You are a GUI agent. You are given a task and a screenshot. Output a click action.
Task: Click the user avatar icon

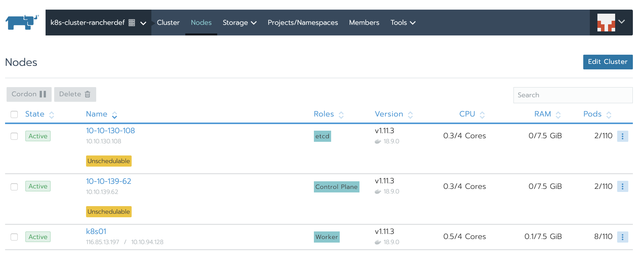tap(606, 22)
